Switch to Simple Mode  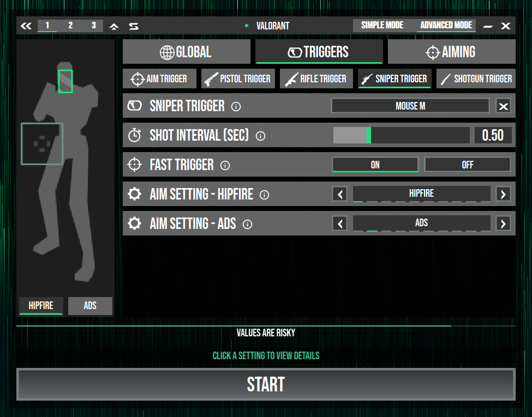point(382,26)
